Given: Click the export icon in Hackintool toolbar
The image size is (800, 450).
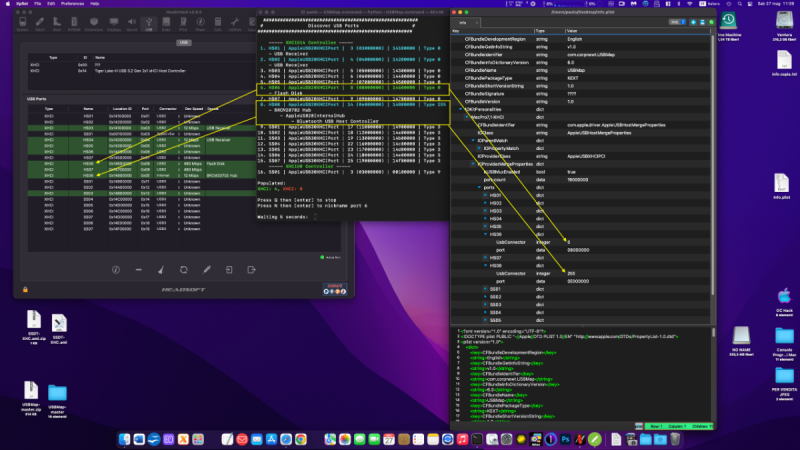Looking at the screenshot, I should [x=252, y=269].
